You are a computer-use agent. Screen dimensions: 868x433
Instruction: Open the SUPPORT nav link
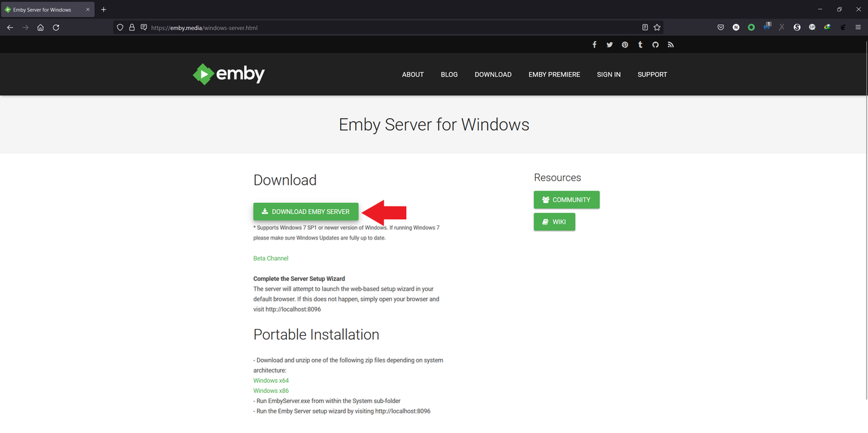652,75
